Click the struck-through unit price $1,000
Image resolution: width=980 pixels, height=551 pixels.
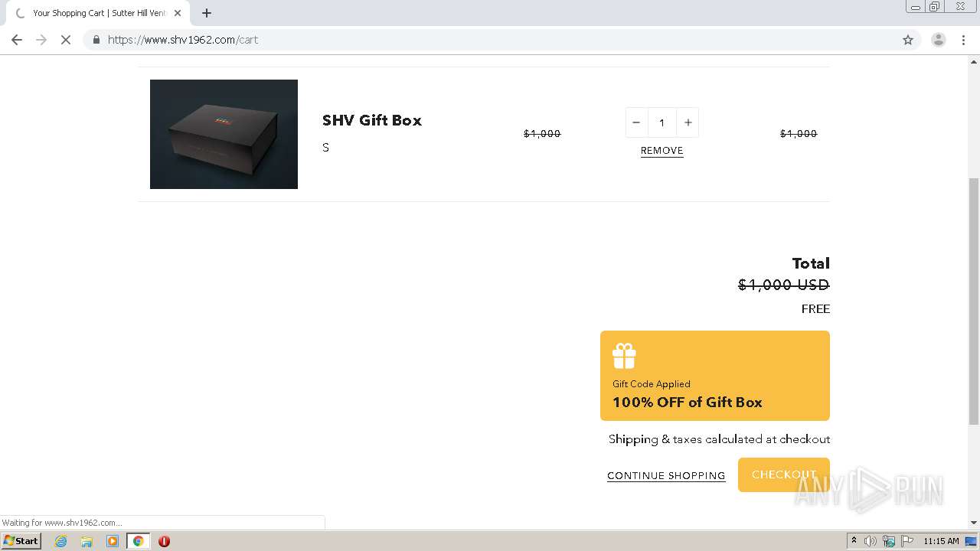pos(542,134)
